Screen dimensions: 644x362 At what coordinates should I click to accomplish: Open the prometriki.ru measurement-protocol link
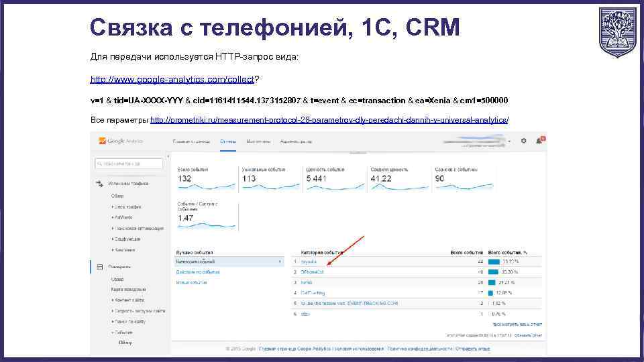coord(329,120)
